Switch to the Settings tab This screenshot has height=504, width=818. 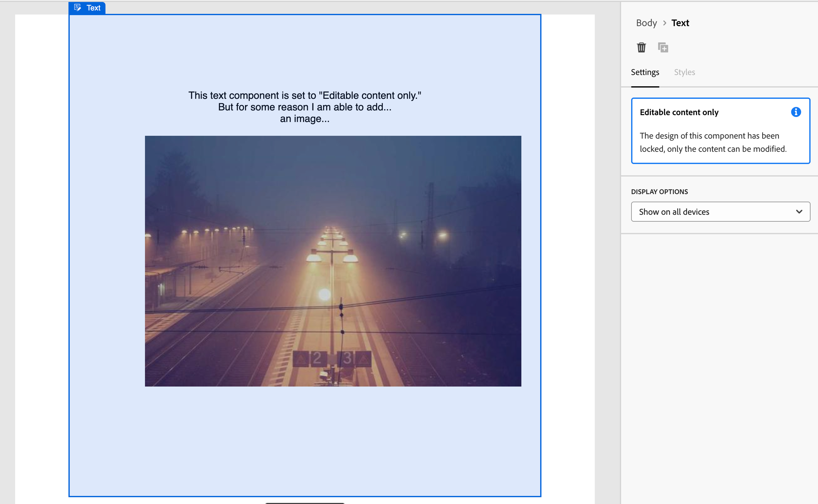coord(645,72)
